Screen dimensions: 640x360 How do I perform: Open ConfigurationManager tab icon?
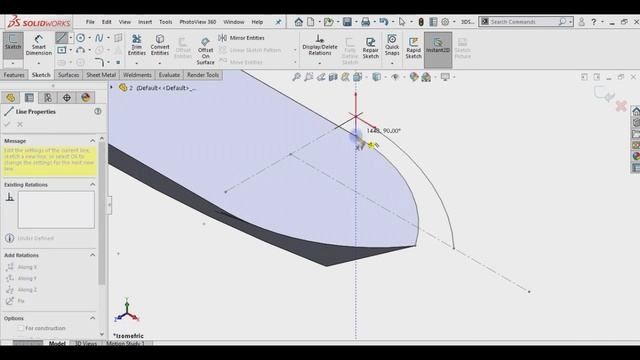[48, 98]
